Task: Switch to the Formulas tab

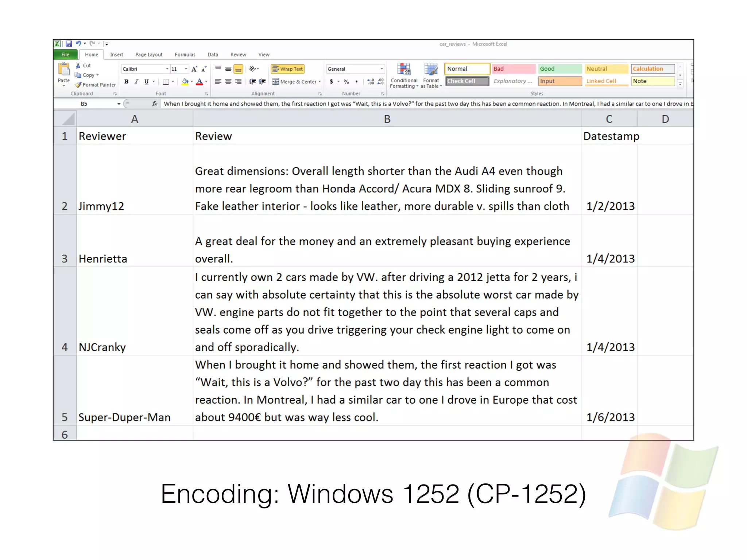Action: (185, 55)
